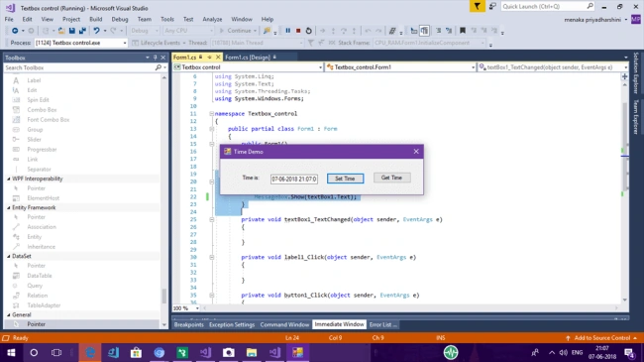Close the Toolbox panel
The width and height of the screenshot is (644, 362).
click(x=163, y=58)
